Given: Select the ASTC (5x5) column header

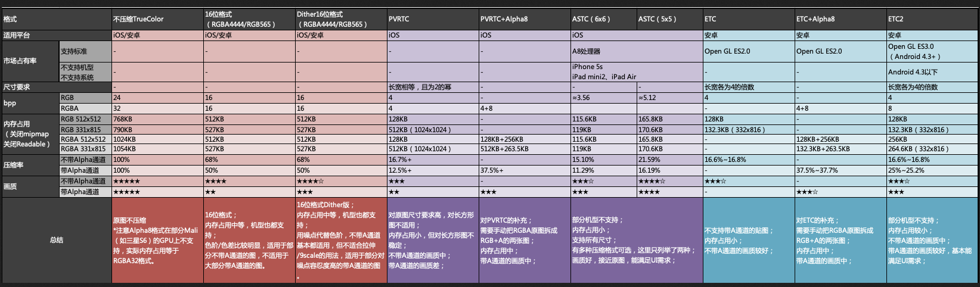Looking at the screenshot, I should coord(669,19).
